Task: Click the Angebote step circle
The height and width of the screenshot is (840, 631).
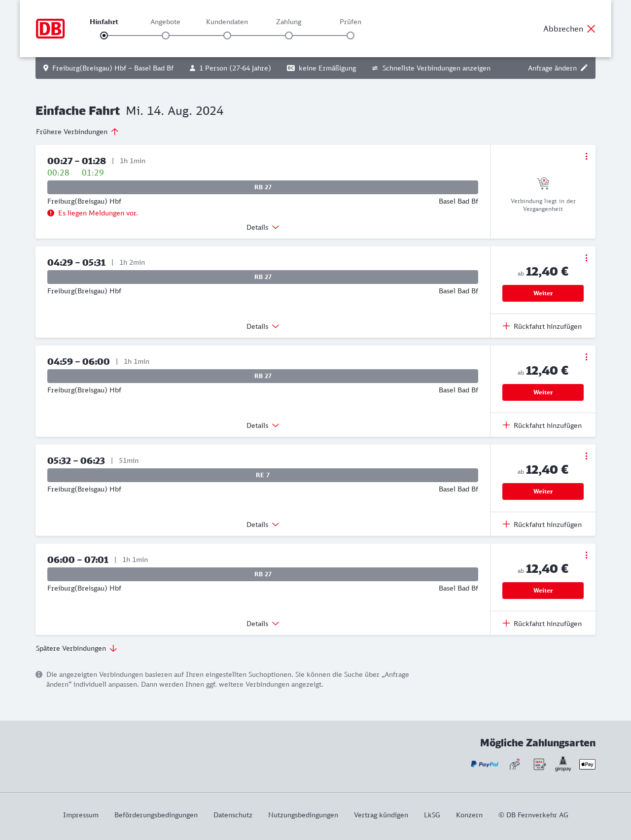Action: 166,35
